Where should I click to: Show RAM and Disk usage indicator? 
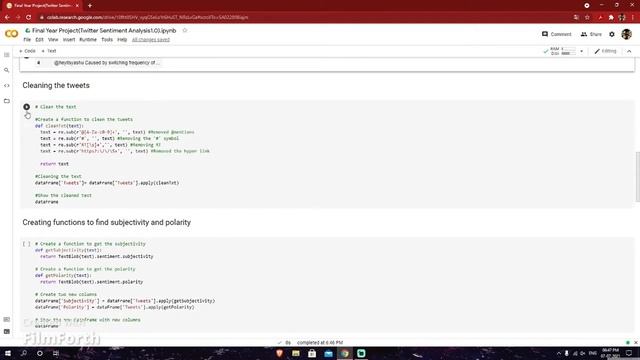coord(563,51)
